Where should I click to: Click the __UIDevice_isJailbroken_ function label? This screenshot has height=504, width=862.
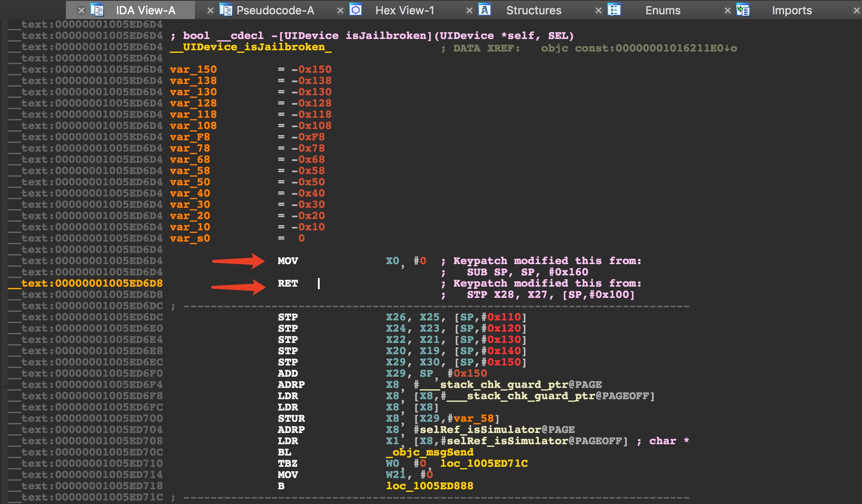click(250, 47)
